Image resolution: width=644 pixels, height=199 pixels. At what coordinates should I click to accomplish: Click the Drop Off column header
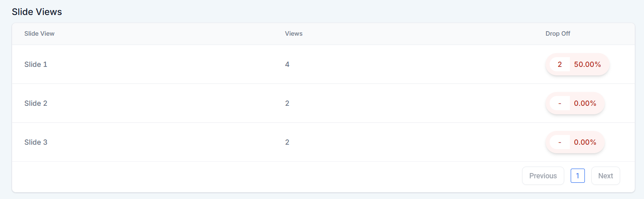558,34
